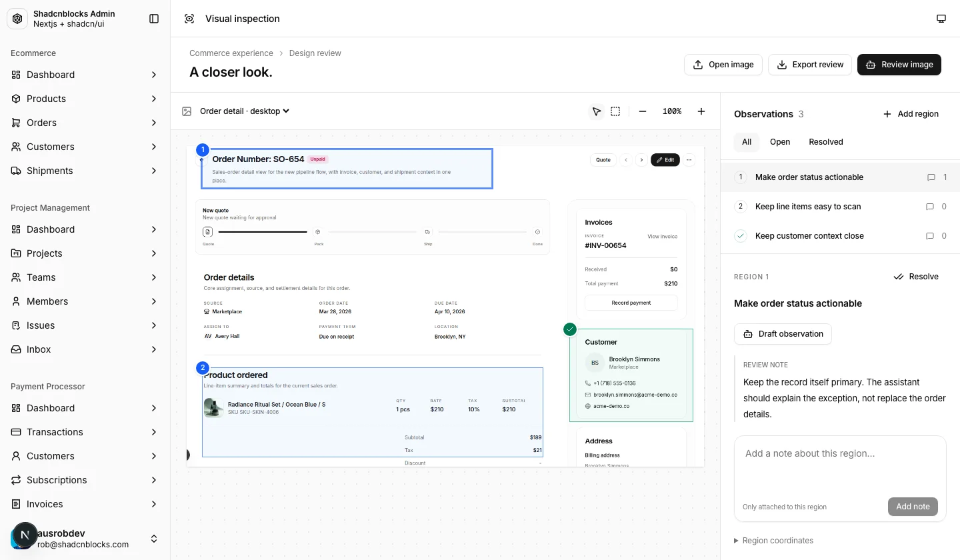The image size is (960, 560).
Task: Expand the Invoices sidebar chevron
Action: [154, 504]
